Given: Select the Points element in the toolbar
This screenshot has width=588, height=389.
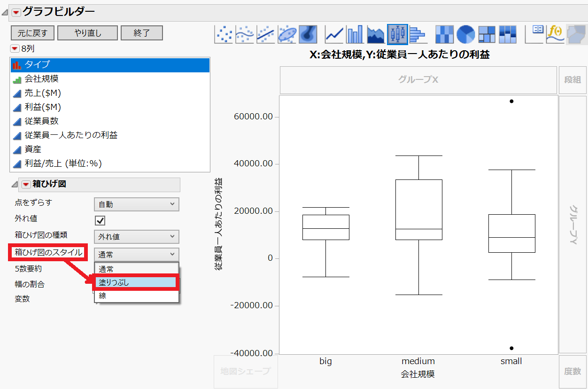Looking at the screenshot, I should click(x=224, y=34).
